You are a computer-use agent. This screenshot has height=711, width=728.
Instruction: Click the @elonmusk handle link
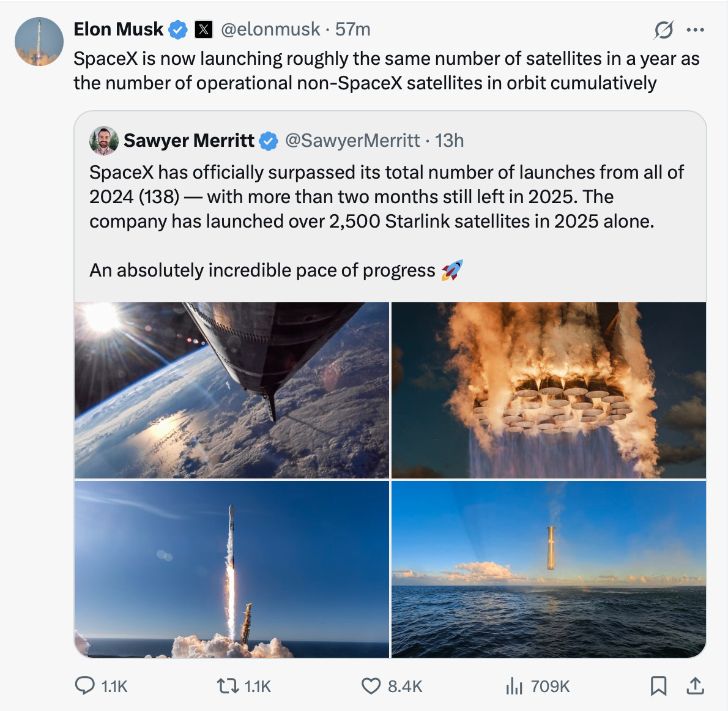pos(270,29)
